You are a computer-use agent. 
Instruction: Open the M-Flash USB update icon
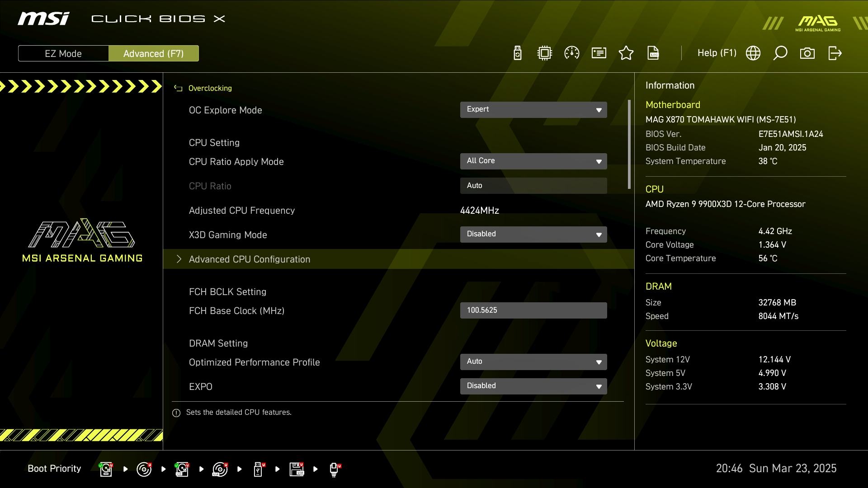coord(518,53)
